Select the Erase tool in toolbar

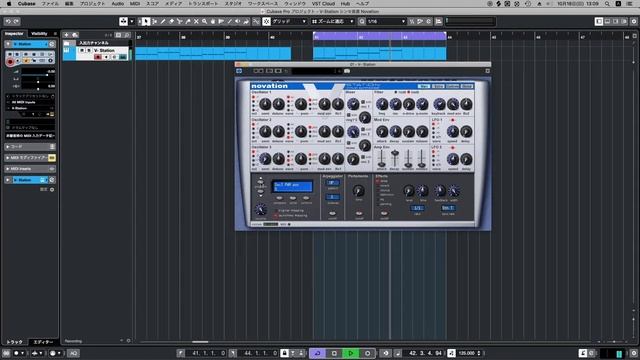171,21
